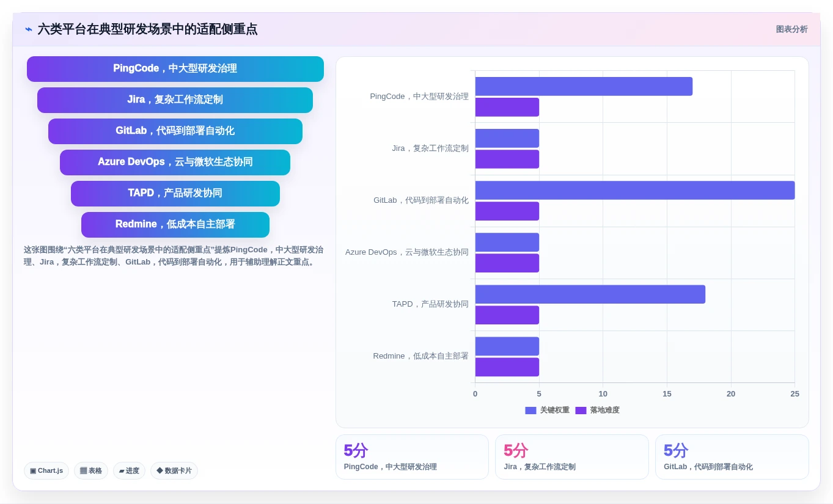The width and height of the screenshot is (833, 504).
Task: Click the y-axis label Azure DevOps，云与微软生态协同
Action: (x=407, y=252)
